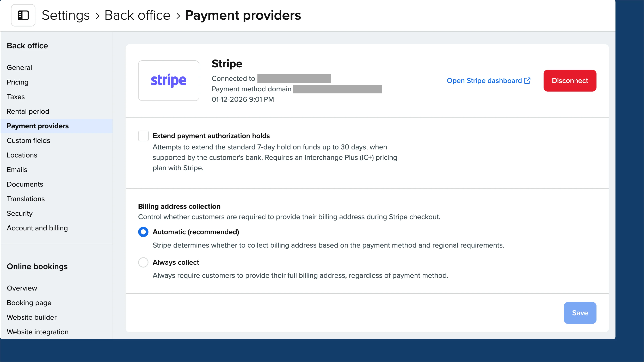Image resolution: width=644 pixels, height=362 pixels.
Task: Click the Stripe logo thumbnail
Action: [169, 80]
